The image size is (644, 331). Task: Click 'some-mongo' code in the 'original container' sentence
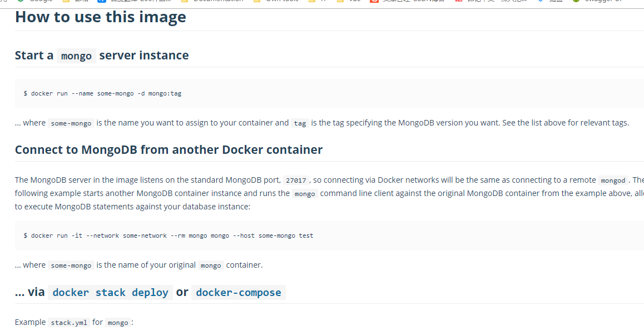click(71, 265)
